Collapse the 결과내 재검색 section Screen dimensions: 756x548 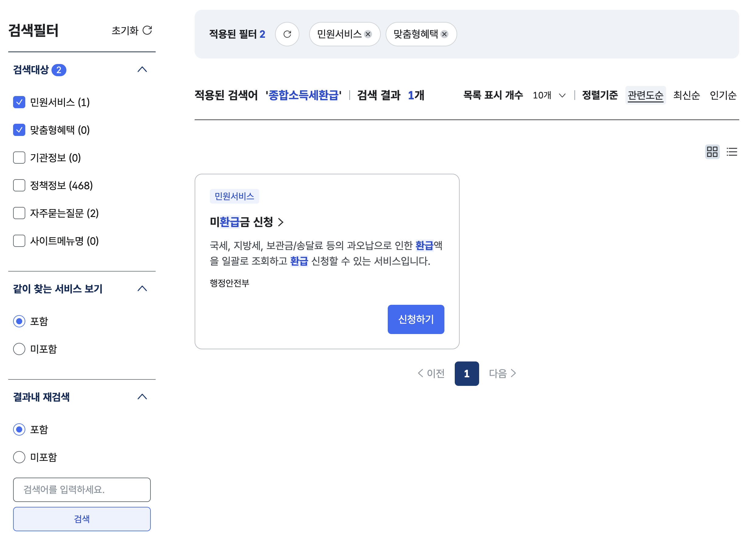pos(142,397)
